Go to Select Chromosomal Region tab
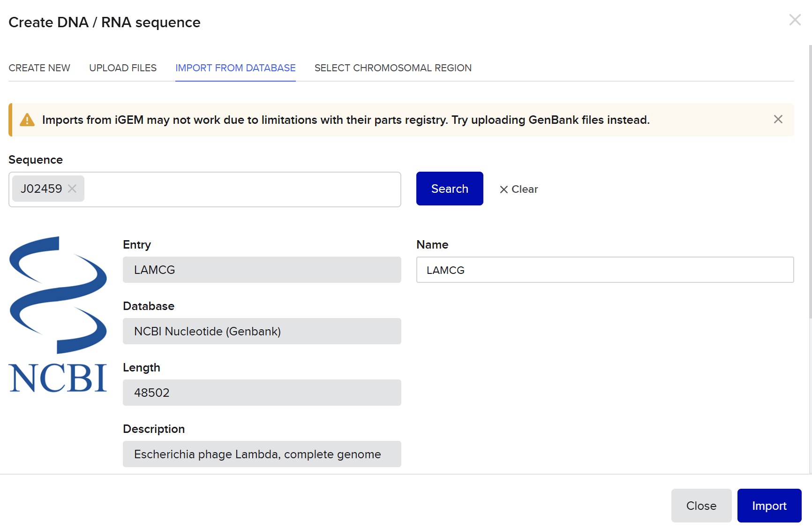 coord(393,68)
